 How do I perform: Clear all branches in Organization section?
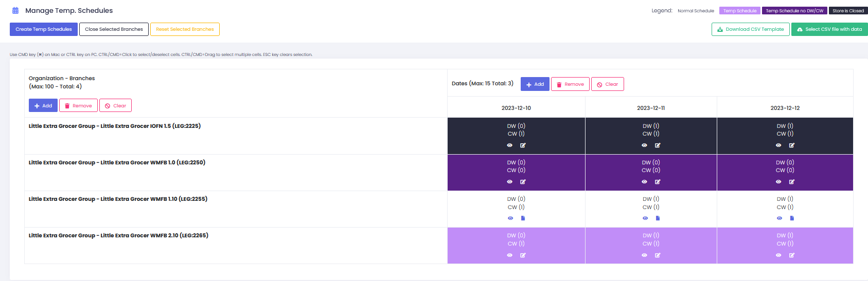pyautogui.click(x=115, y=106)
